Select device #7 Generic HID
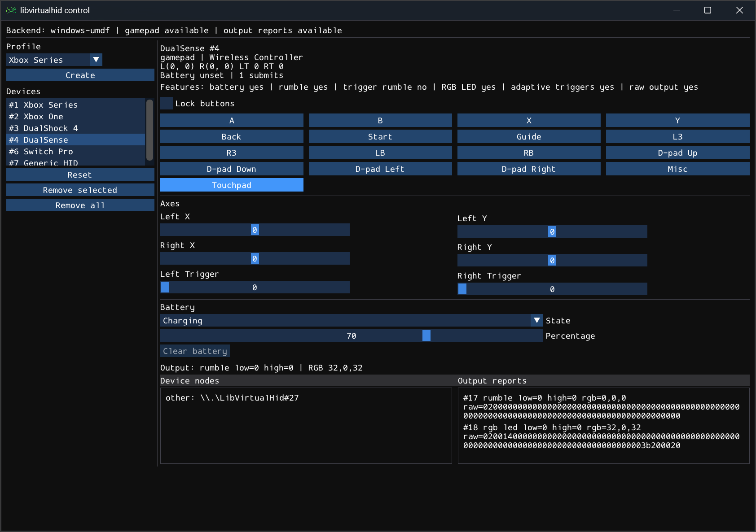Image resolution: width=756 pixels, height=532 pixels. pyautogui.click(x=75, y=162)
